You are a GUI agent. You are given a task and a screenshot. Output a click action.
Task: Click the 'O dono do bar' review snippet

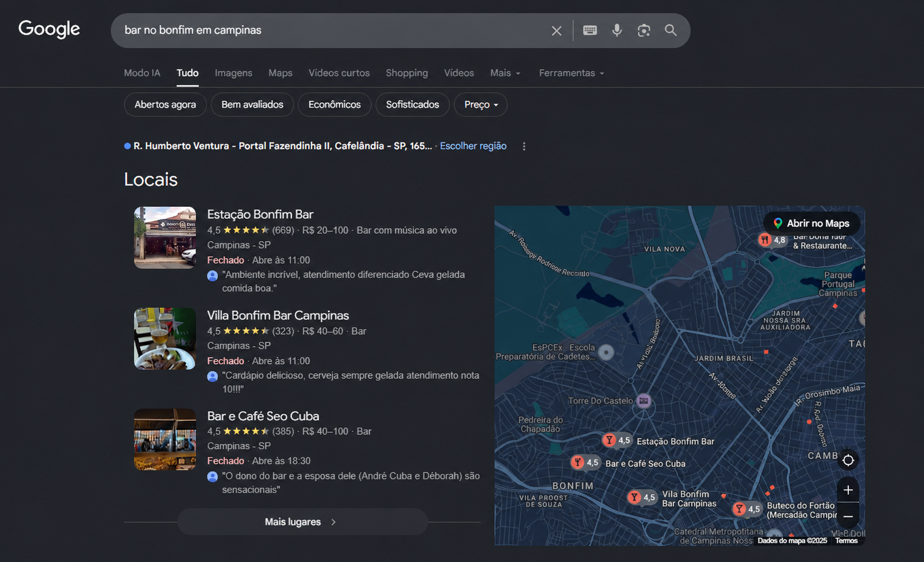pyautogui.click(x=351, y=483)
